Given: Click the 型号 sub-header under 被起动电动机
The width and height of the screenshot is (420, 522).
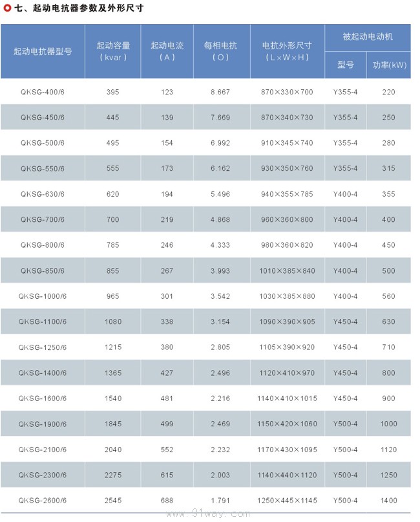Looking at the screenshot, I should coord(345,65).
